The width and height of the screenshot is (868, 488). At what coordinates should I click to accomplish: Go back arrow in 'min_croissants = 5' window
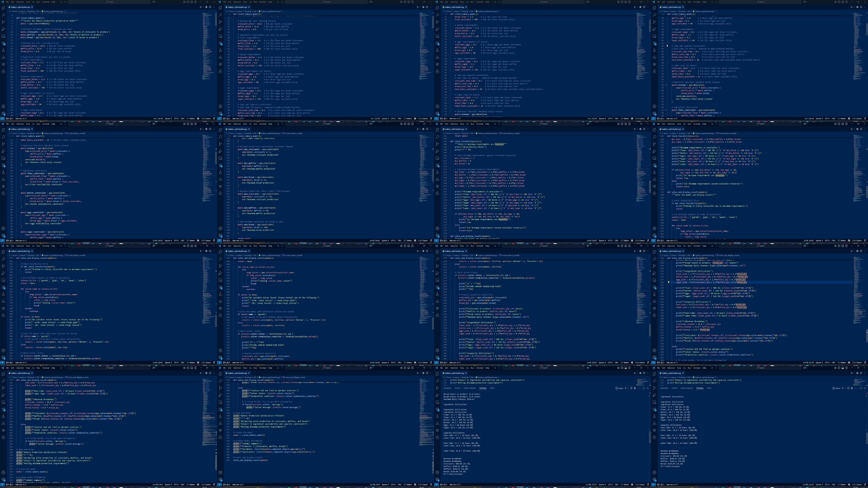[495, 124]
